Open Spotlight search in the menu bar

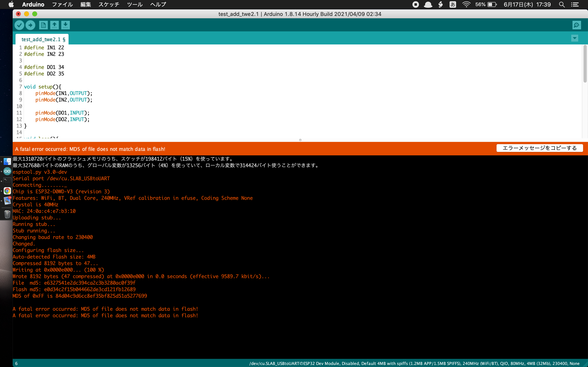point(561,5)
